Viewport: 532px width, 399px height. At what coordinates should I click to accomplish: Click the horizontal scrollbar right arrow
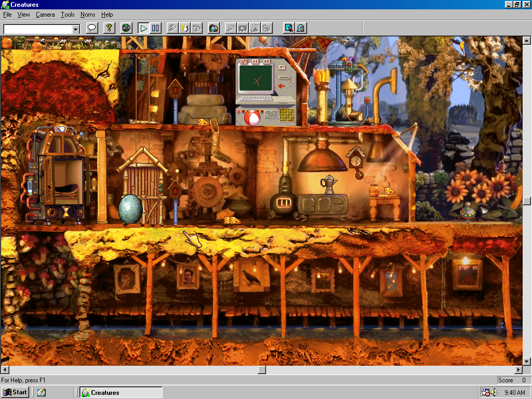518,369
